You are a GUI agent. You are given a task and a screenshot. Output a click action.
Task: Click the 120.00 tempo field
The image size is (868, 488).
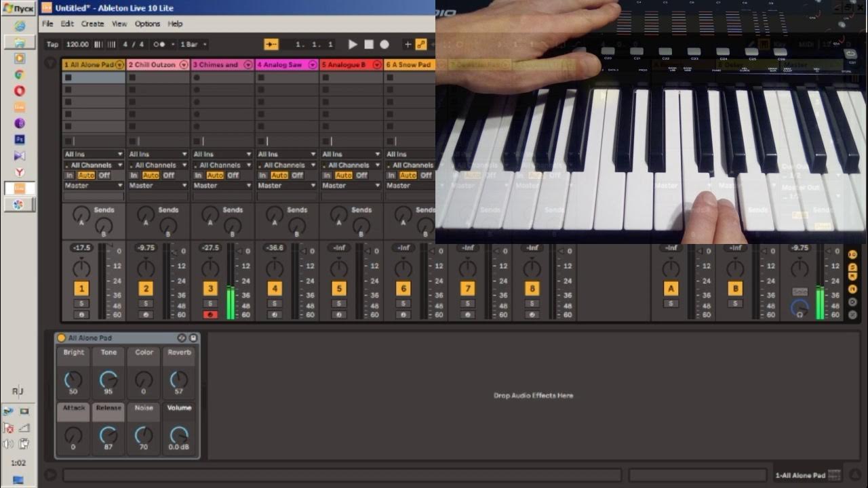[x=77, y=44]
